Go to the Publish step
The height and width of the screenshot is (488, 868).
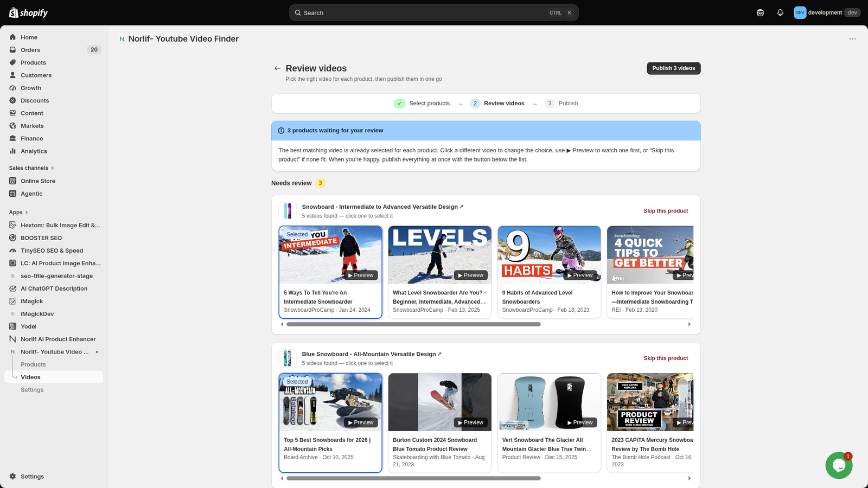pyautogui.click(x=561, y=104)
